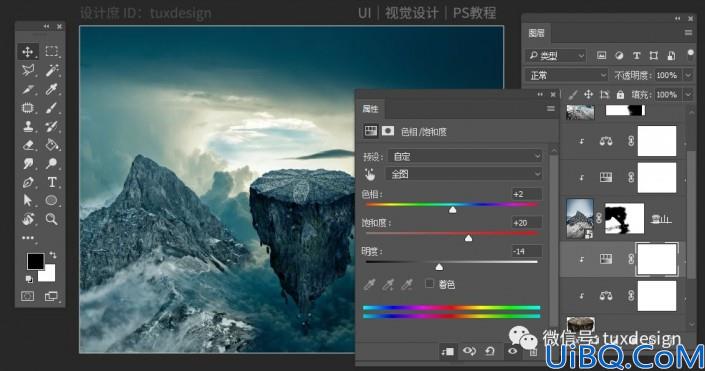Select the Eraser tool

[x=28, y=145]
